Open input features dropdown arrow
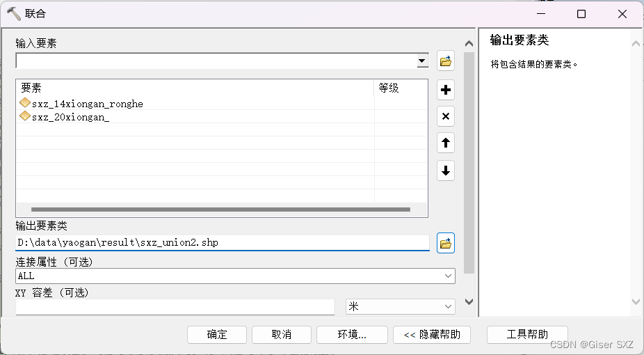644x355 pixels. pos(422,61)
